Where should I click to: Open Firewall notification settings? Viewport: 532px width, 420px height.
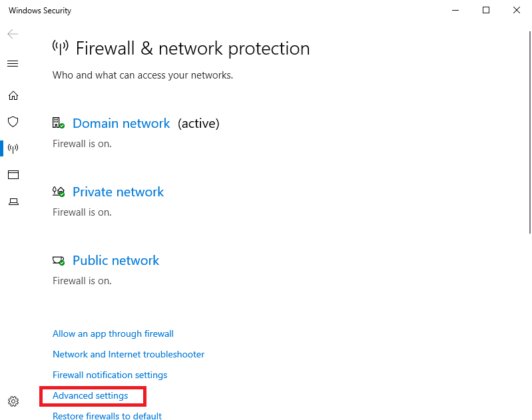tap(110, 375)
